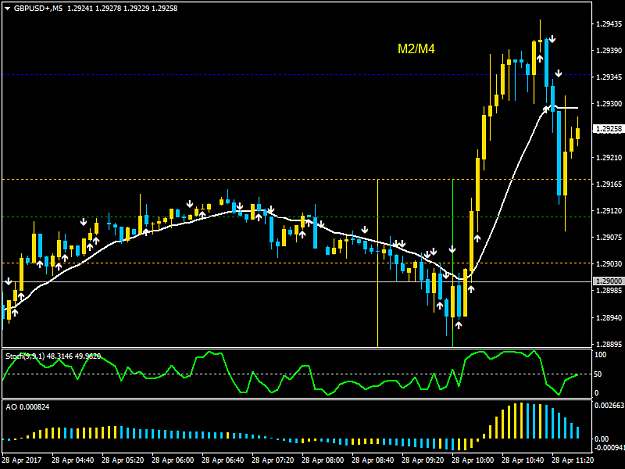Click the 100 level on Stochastic scale

pos(600,355)
